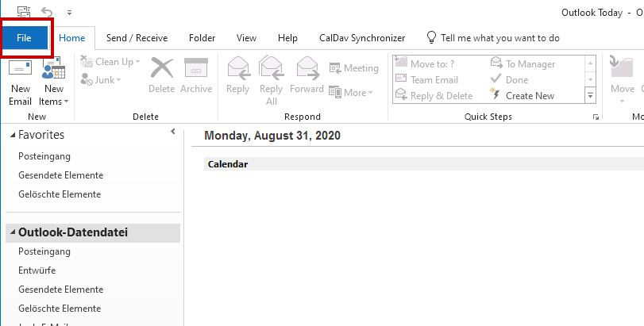
Task: Open the Folder ribbon tab
Action: [202, 38]
